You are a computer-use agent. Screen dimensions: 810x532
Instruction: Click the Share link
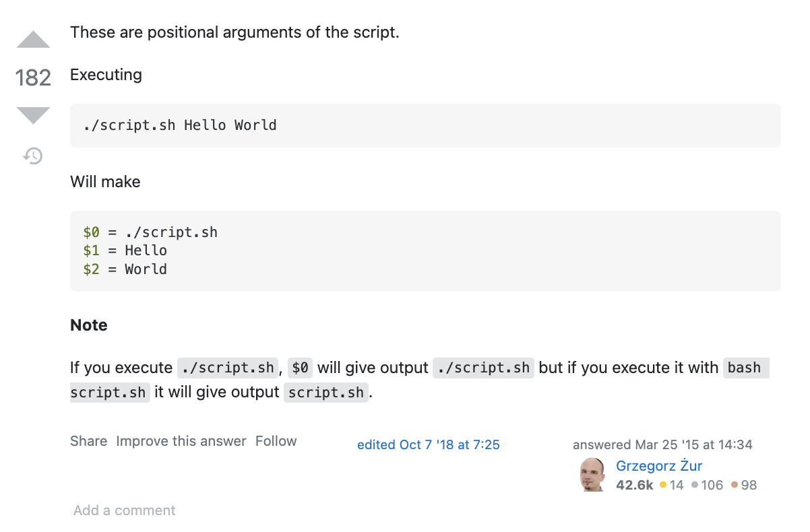click(x=88, y=441)
